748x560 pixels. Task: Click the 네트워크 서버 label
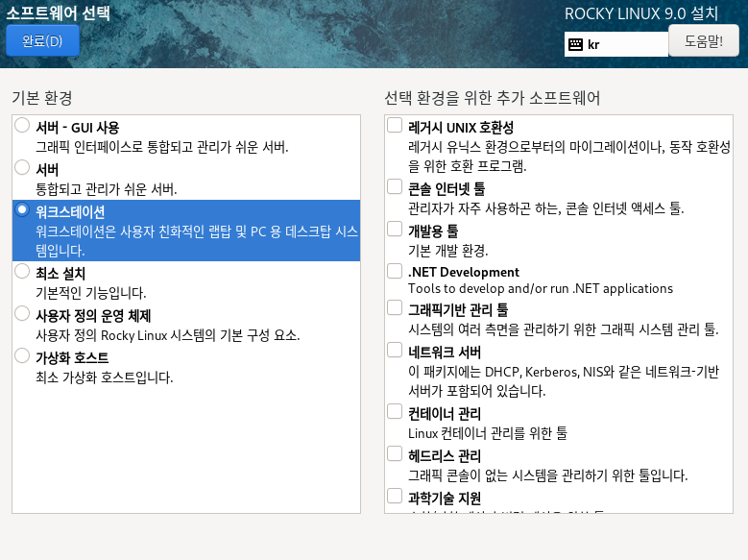point(445,353)
